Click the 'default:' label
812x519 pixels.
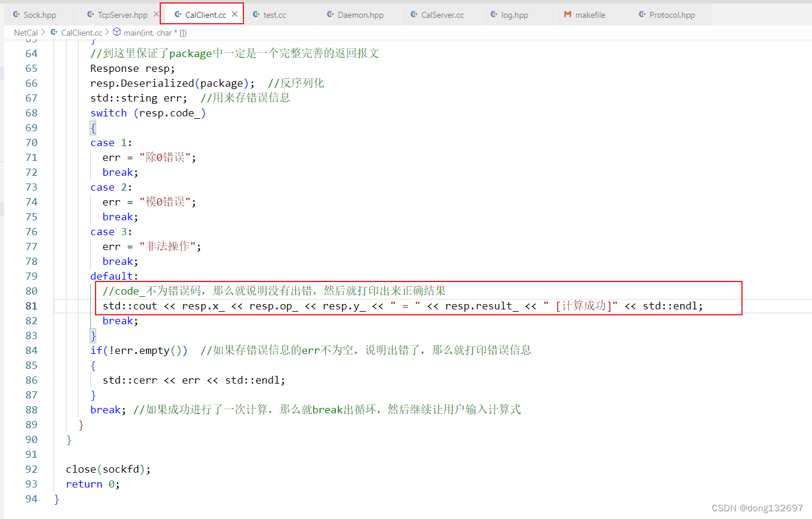point(115,276)
